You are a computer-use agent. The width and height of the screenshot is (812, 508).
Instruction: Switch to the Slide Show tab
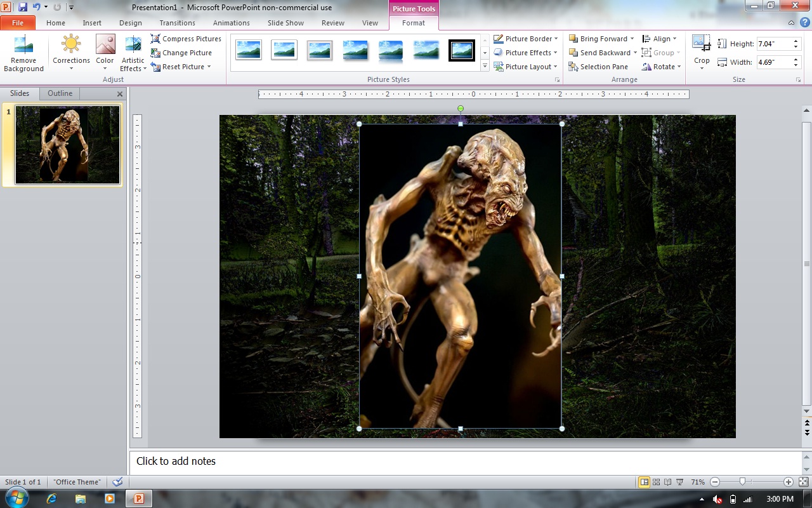[x=285, y=23]
